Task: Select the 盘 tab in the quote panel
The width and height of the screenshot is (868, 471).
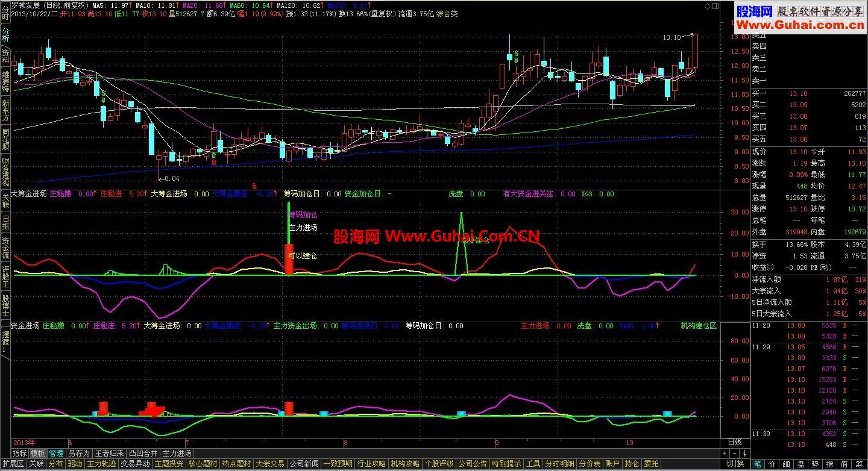Action: (802, 464)
